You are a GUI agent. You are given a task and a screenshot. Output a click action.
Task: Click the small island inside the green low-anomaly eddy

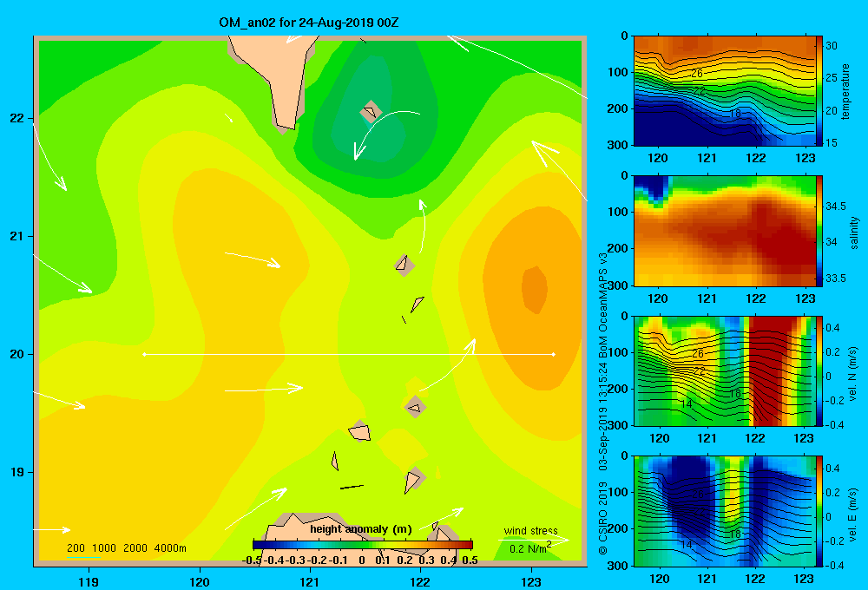point(371,112)
